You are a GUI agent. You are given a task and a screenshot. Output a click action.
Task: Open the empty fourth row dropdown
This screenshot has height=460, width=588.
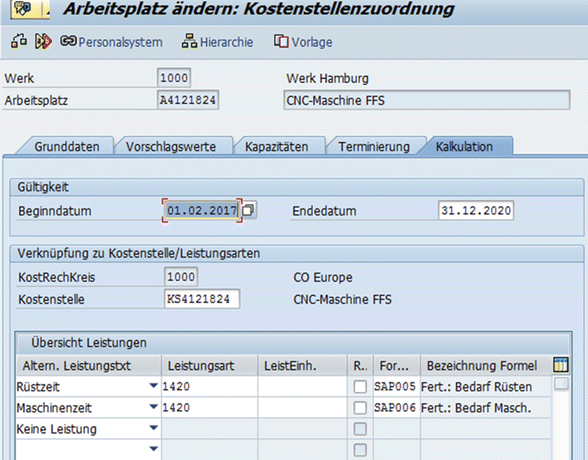pos(153,449)
